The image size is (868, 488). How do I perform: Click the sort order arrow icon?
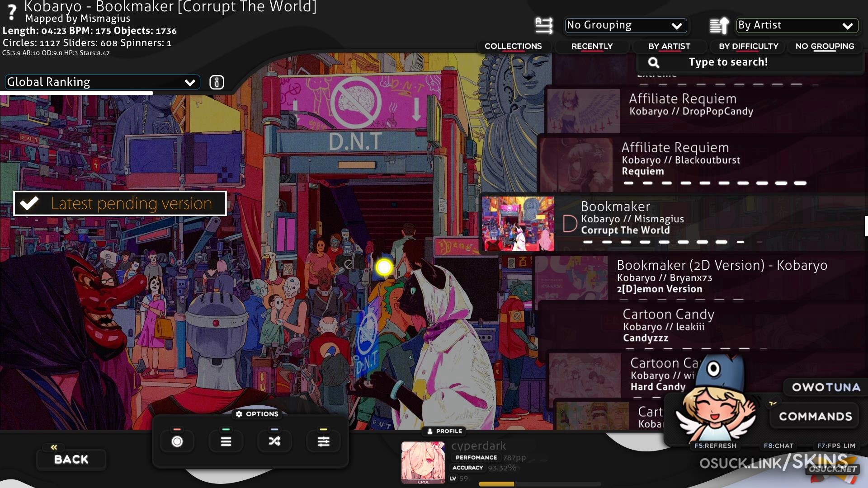click(x=719, y=26)
